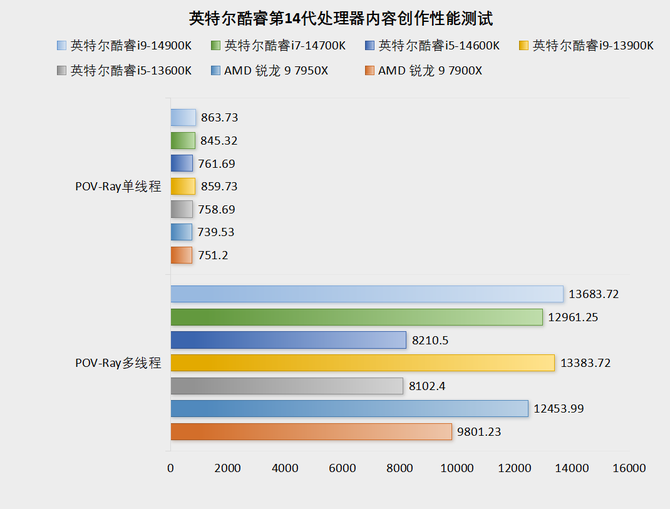Click the single-thread yellow bar 859.73
This screenshot has width=670, height=509.
pyautogui.click(x=183, y=186)
